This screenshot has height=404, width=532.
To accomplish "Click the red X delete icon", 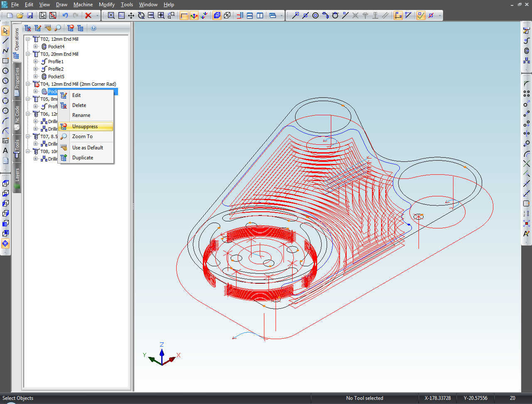I will tap(88, 15).
